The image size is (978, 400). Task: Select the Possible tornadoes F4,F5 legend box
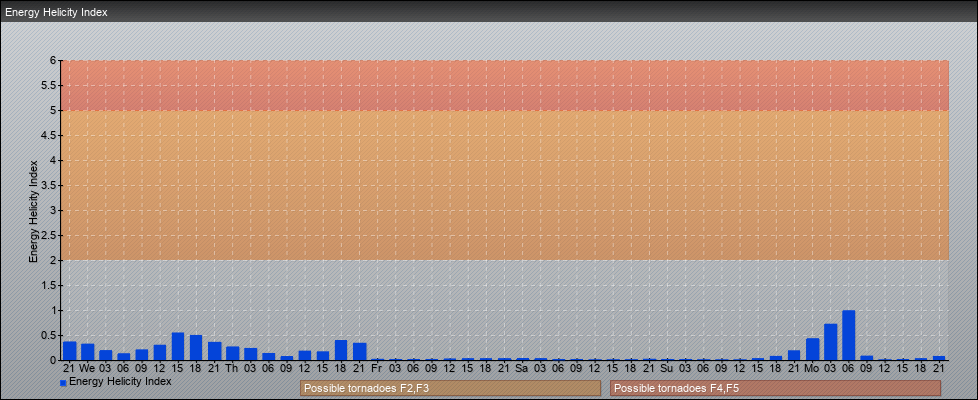[775, 388]
